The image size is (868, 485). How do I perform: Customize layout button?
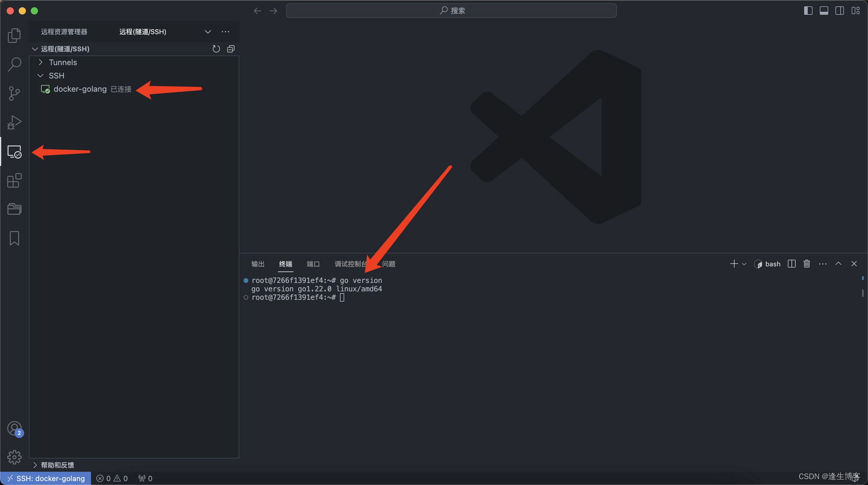coord(855,10)
